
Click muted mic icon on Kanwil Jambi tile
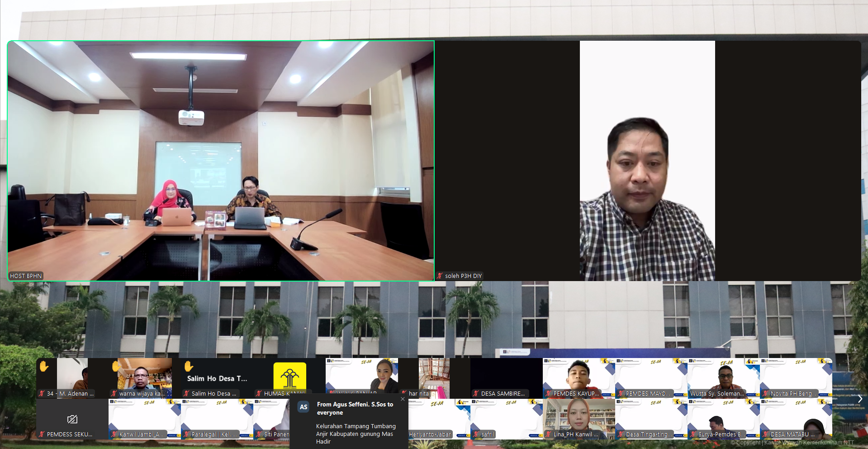click(x=114, y=434)
